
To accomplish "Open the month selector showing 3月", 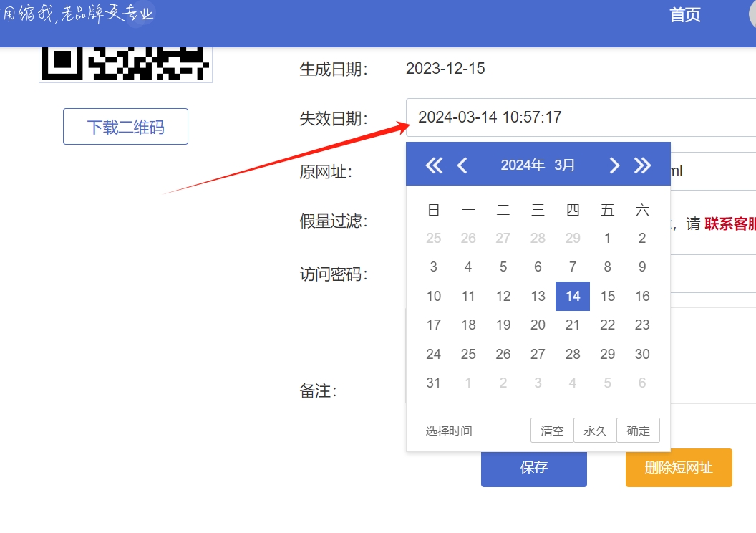I will pyautogui.click(x=565, y=165).
